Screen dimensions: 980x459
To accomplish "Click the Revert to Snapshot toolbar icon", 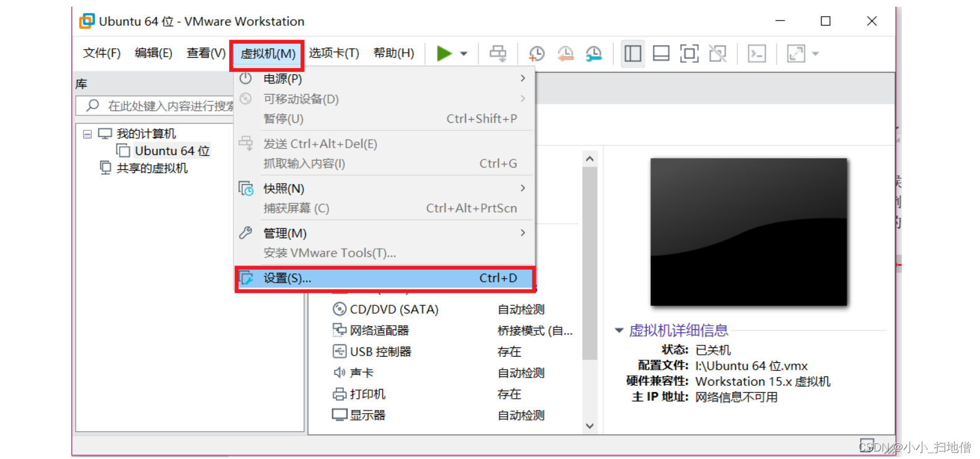I will tap(565, 53).
